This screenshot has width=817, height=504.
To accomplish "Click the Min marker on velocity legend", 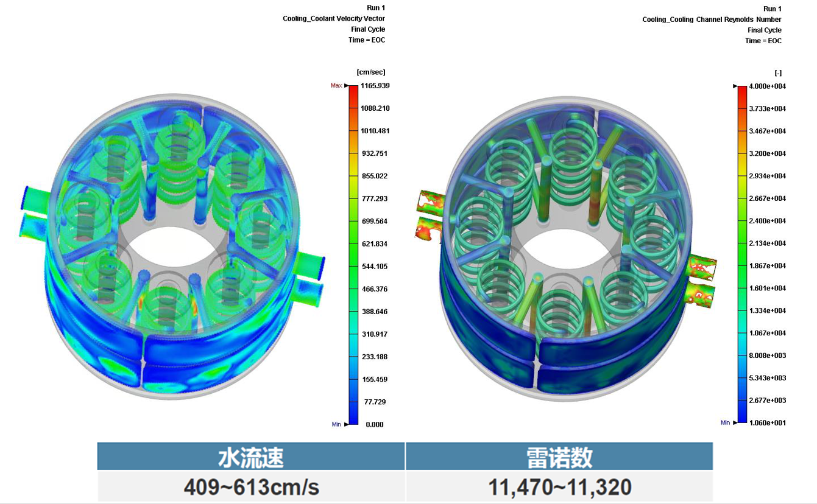I will click(336, 424).
